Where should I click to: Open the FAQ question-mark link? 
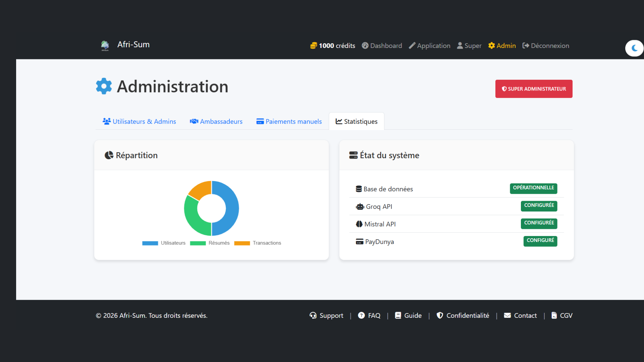[x=369, y=315]
